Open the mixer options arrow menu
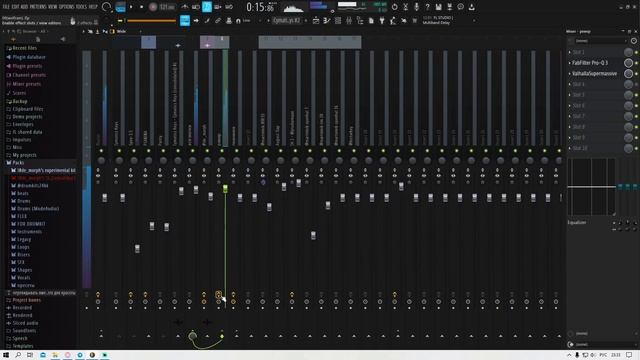 85,31
